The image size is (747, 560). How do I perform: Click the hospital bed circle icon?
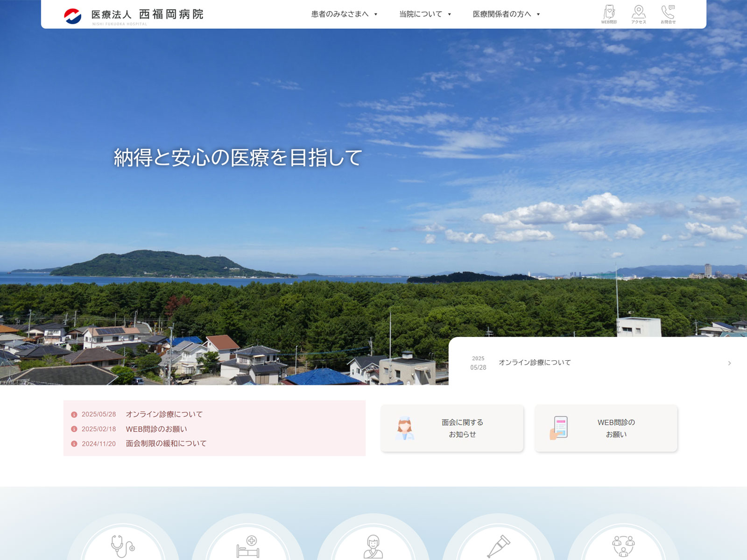coord(248,546)
